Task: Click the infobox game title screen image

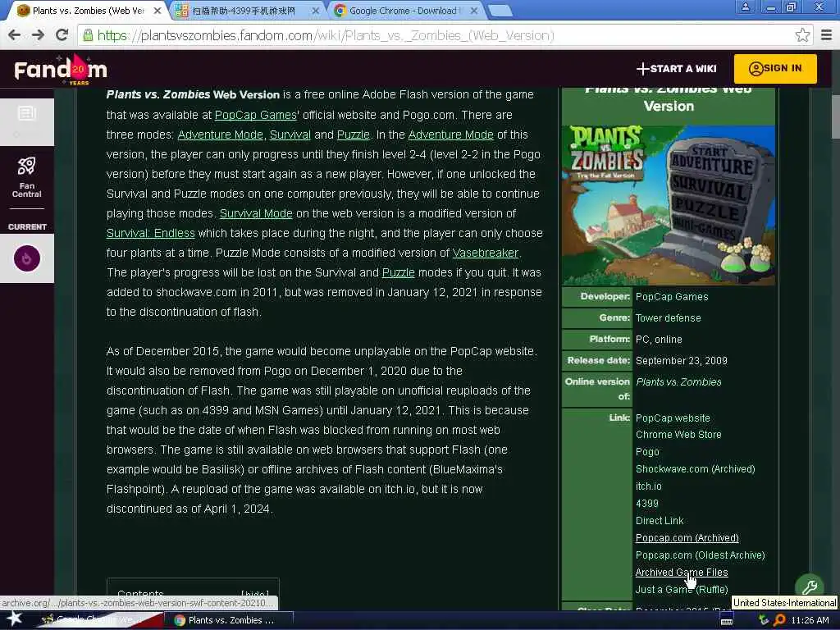Action: pyautogui.click(x=668, y=205)
